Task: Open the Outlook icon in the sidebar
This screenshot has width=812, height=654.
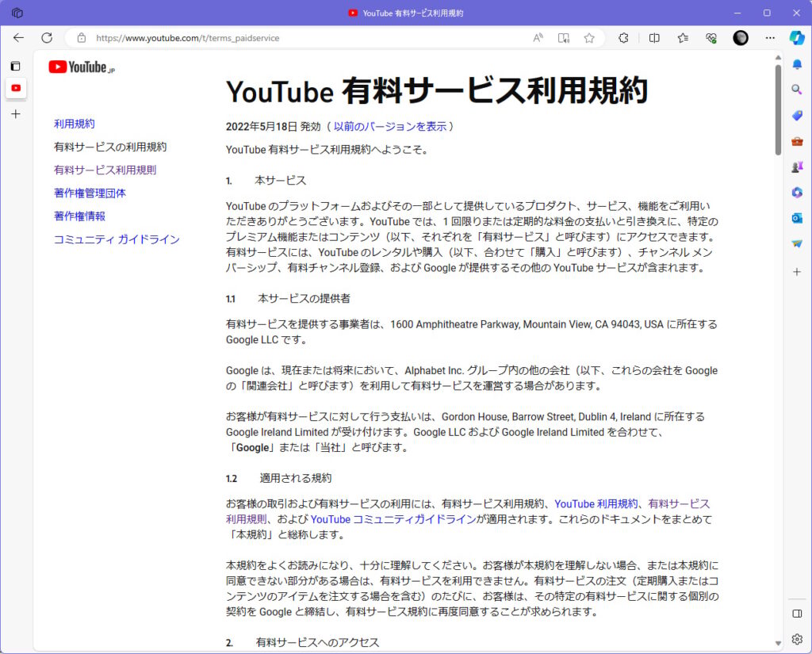Action: [x=797, y=218]
